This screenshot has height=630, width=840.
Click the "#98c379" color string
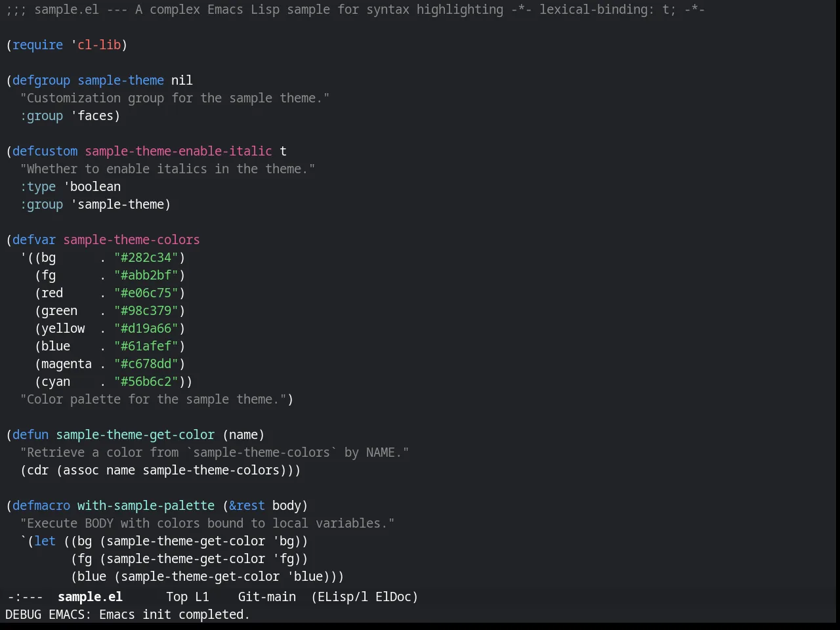tap(146, 310)
